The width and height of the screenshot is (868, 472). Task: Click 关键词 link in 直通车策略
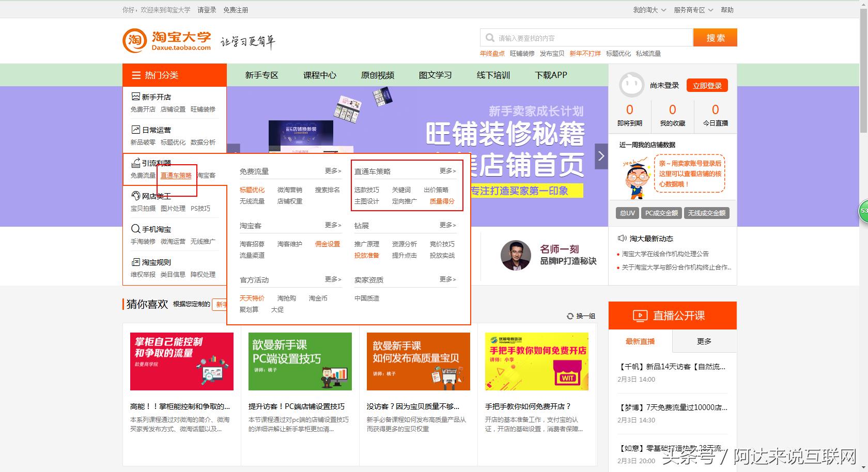pos(401,190)
